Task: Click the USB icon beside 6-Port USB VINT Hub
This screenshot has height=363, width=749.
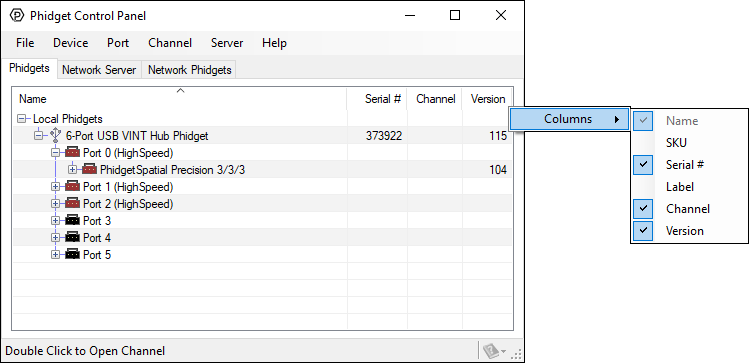Action: (55, 136)
